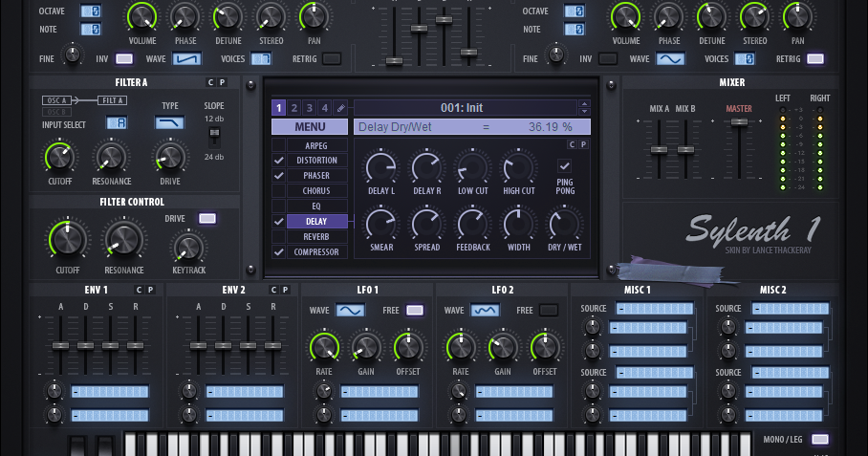Image resolution: width=868 pixels, height=456 pixels.
Task: Open the Compressor effect page
Action: tap(316, 251)
